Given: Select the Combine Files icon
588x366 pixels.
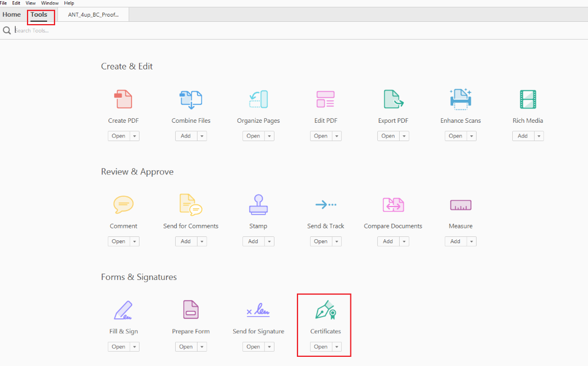Looking at the screenshot, I should point(191,99).
